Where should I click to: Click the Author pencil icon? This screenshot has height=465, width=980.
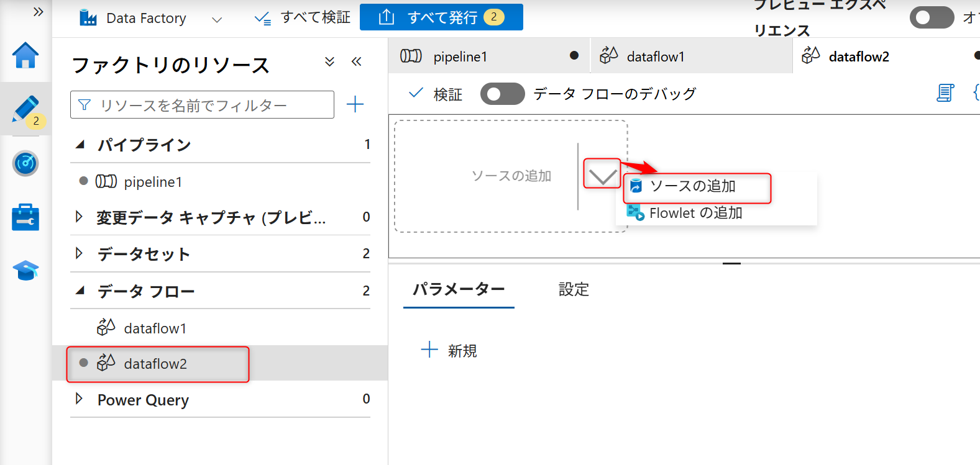click(x=25, y=109)
